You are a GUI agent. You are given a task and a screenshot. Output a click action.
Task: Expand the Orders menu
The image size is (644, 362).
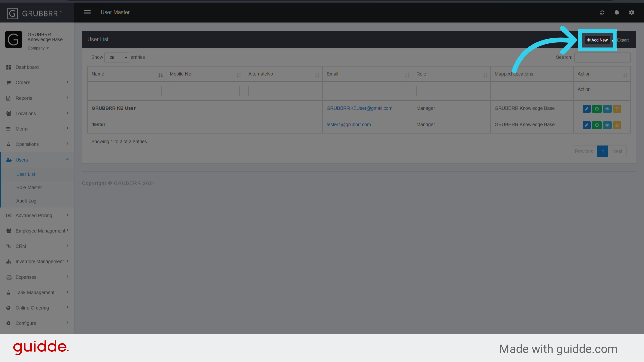point(37,83)
